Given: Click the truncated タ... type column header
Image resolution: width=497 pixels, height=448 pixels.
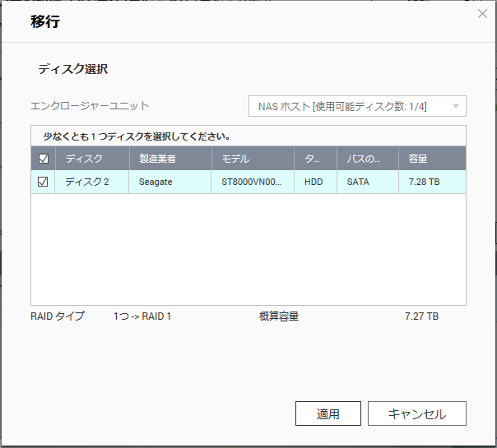Looking at the screenshot, I should point(315,159).
